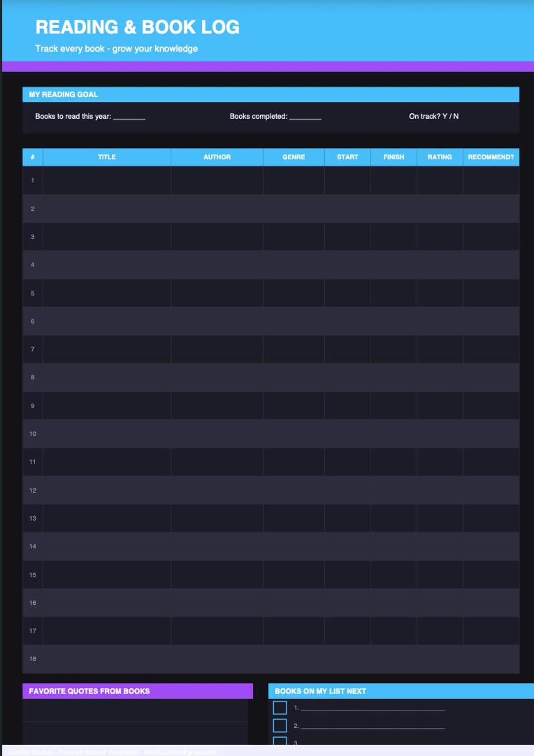534x756 pixels.
Task: Select the "READING & BOOK LOG" heading
Action: pos(137,27)
